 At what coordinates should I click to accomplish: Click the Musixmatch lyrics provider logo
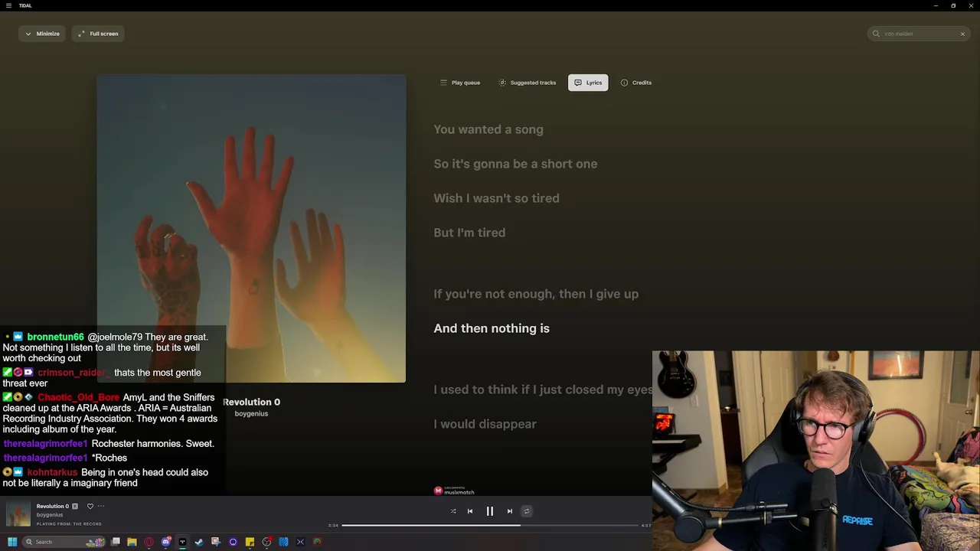click(454, 491)
